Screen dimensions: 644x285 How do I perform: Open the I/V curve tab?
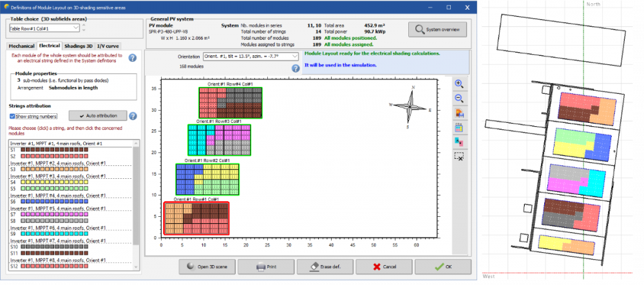coord(108,46)
